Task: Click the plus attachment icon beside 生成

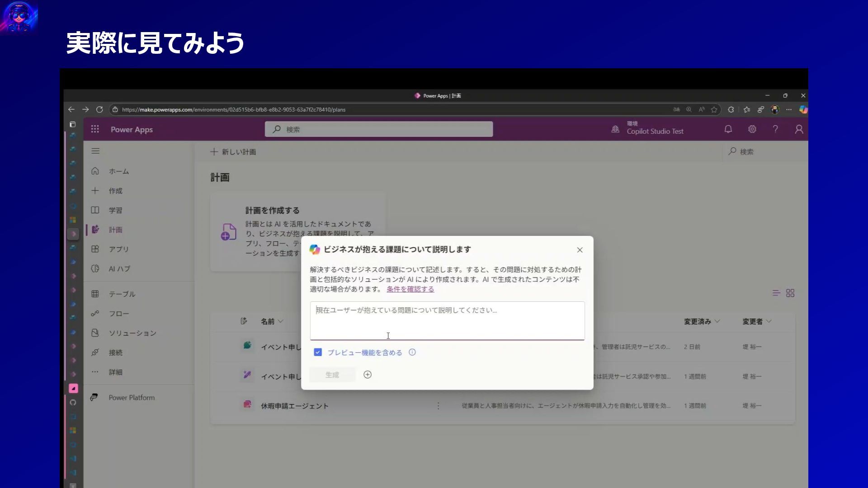Action: tap(368, 375)
